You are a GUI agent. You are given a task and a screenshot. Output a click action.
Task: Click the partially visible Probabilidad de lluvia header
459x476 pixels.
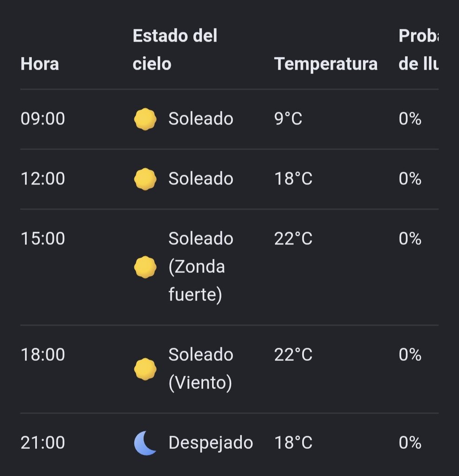click(x=419, y=50)
